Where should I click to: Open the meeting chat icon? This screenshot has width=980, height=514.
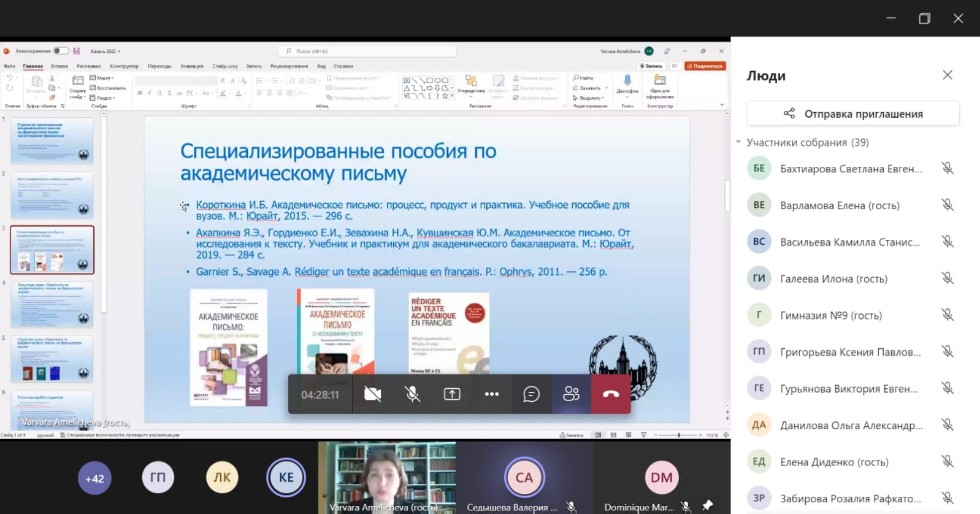coord(531,394)
